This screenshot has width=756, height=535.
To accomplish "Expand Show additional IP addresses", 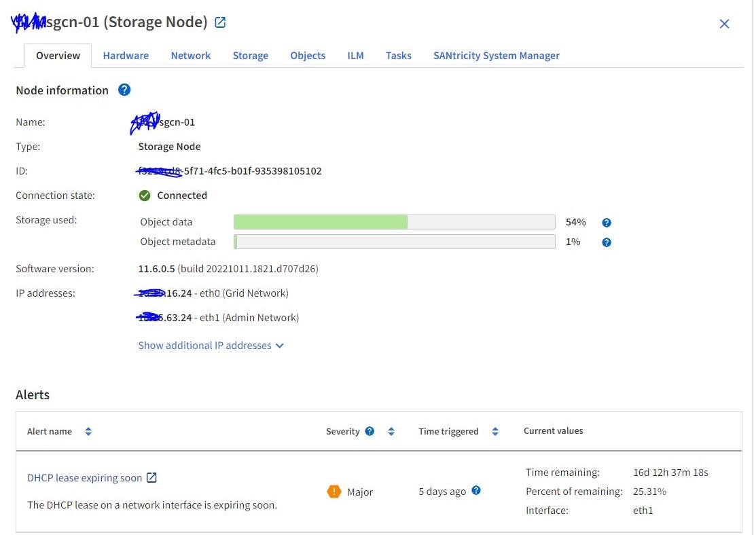I will (x=211, y=345).
